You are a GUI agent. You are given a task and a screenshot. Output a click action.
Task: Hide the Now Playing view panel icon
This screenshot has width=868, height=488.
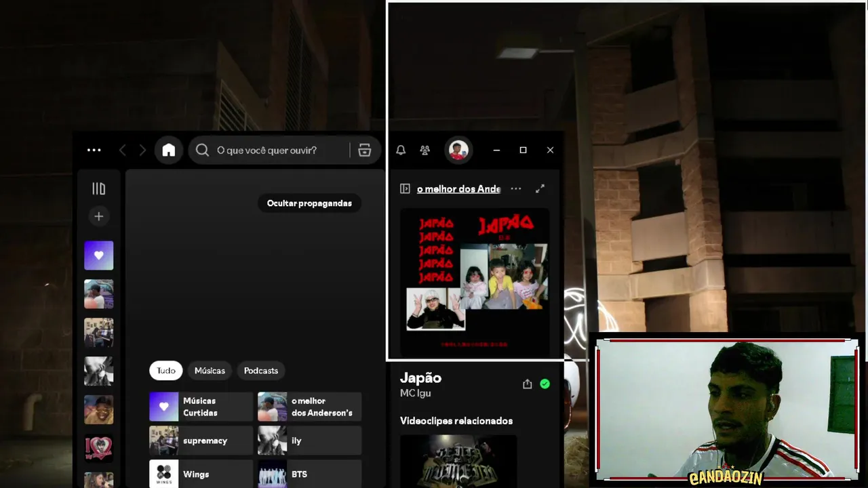tap(405, 189)
